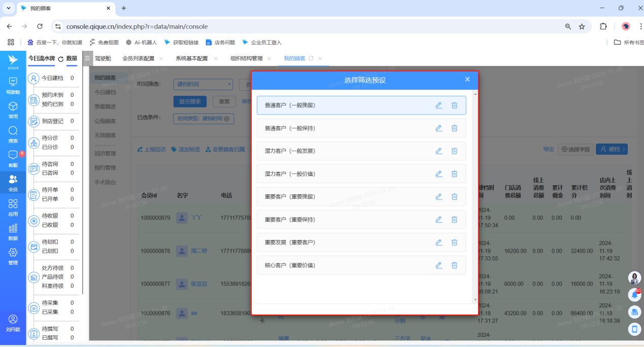The image size is (644, 347).
Task: Click edit icon for 潜力客户（一般发展）
Action: [438, 151]
